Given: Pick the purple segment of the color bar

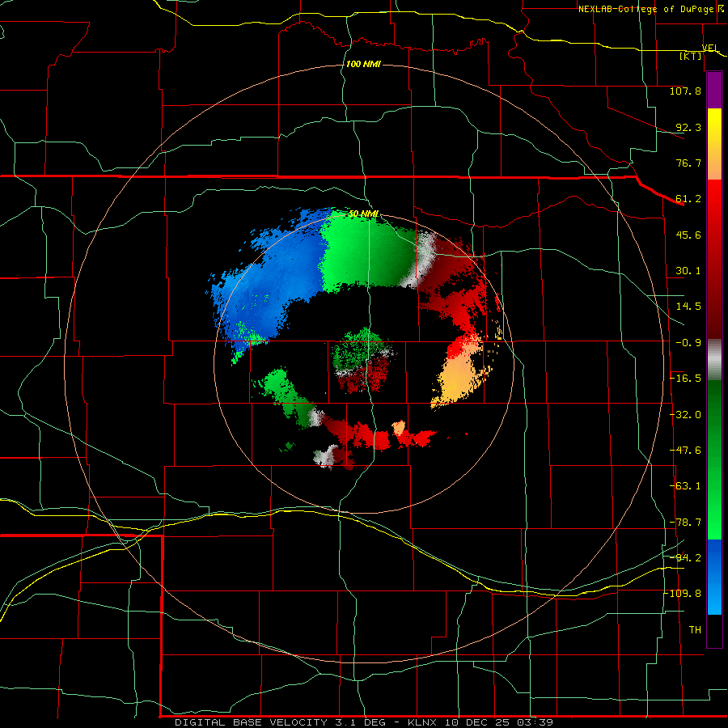Looking at the screenshot, I should 714,90.
